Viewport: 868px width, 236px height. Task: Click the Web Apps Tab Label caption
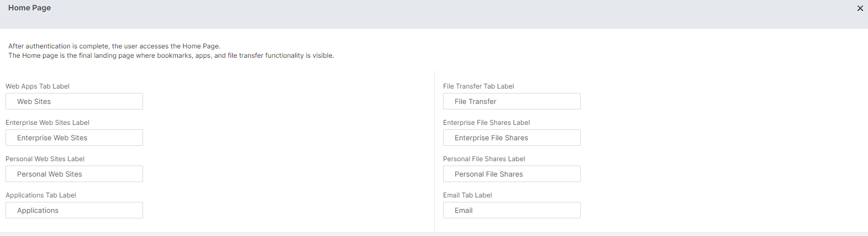(x=37, y=86)
